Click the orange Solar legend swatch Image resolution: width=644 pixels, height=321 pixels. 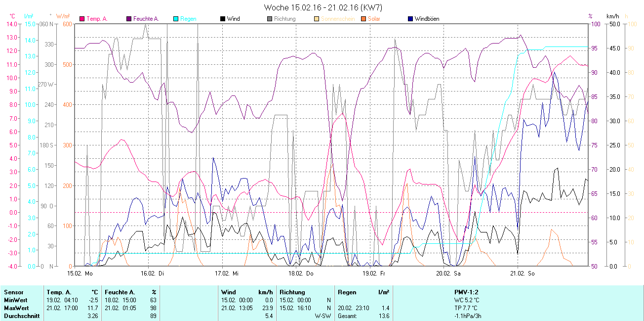(x=363, y=19)
